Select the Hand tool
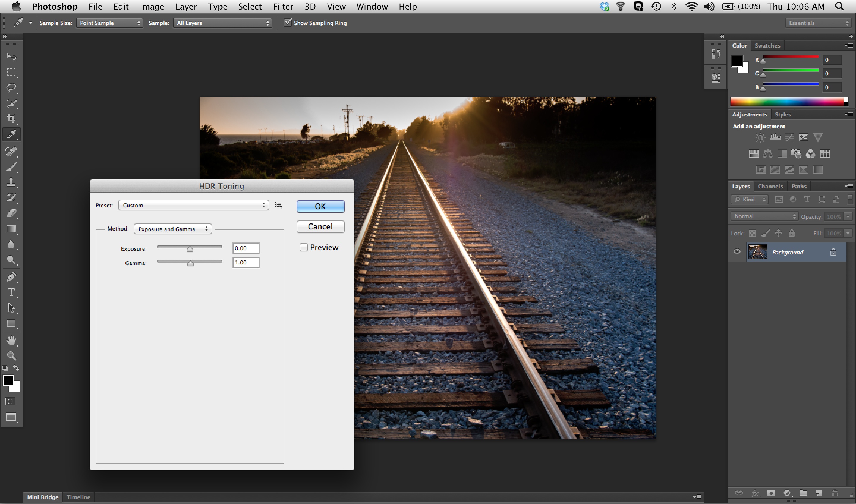Screen dimensions: 856x504 pyautogui.click(x=11, y=340)
